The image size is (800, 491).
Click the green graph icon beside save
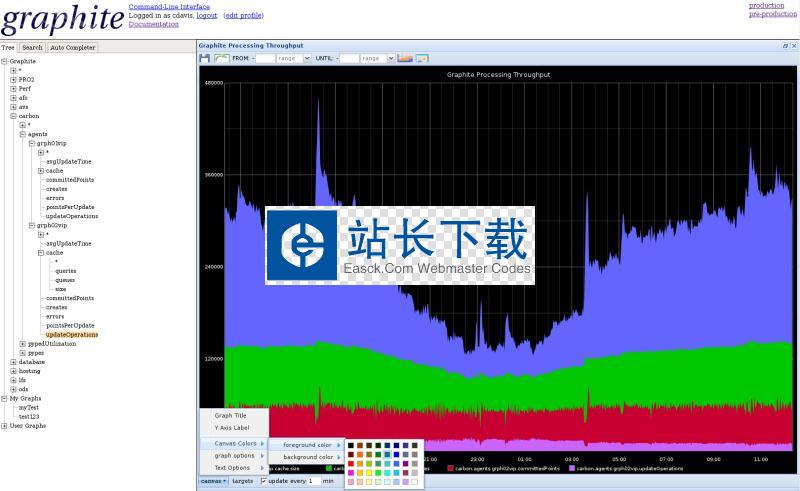[x=221, y=59]
